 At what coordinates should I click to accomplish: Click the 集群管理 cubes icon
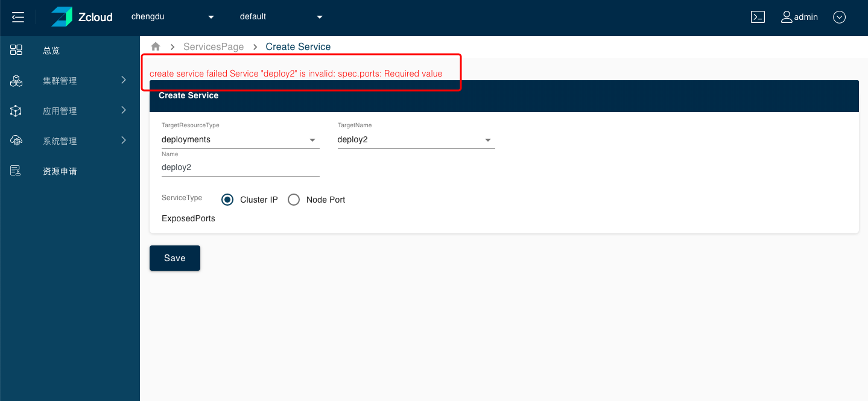click(16, 80)
